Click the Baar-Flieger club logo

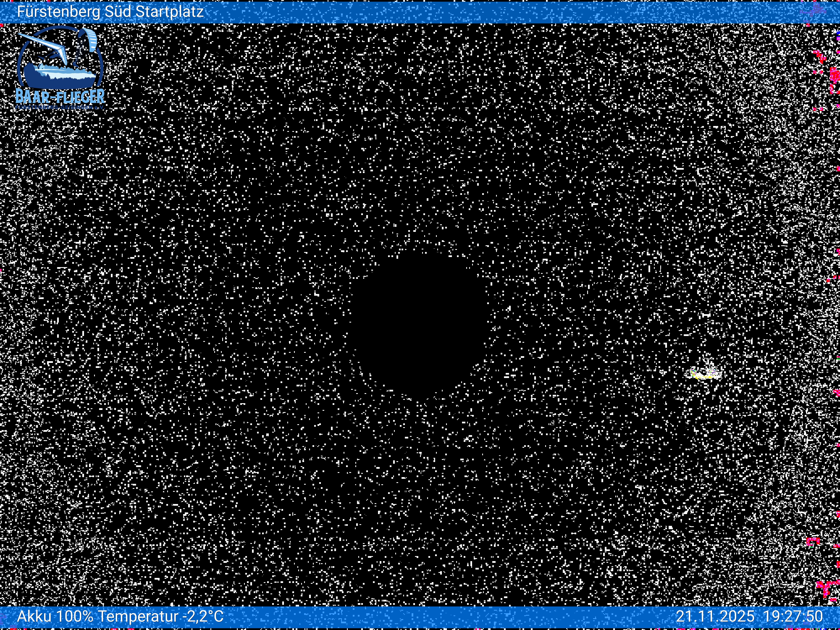coord(60,68)
